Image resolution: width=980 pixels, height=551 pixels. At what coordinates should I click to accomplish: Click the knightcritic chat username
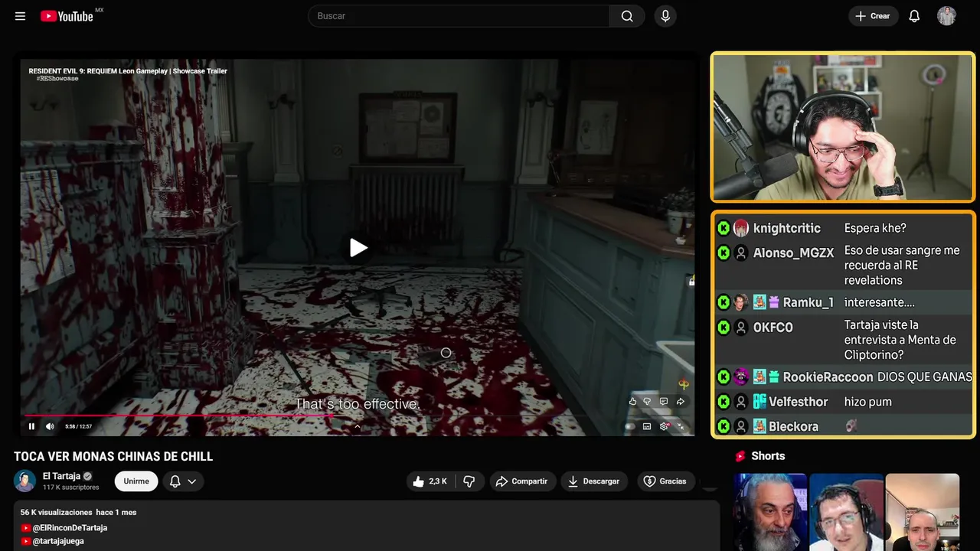(787, 228)
